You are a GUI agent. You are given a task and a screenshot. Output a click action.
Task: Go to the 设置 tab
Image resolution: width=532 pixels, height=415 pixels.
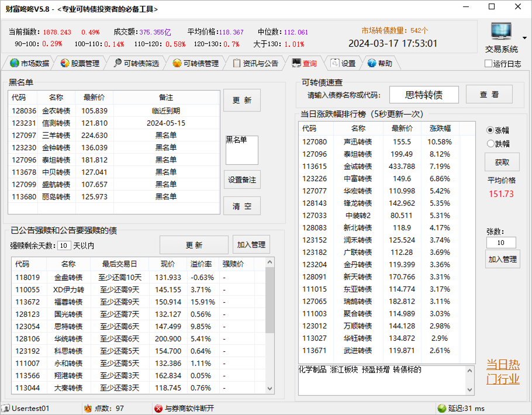pyautogui.click(x=343, y=63)
